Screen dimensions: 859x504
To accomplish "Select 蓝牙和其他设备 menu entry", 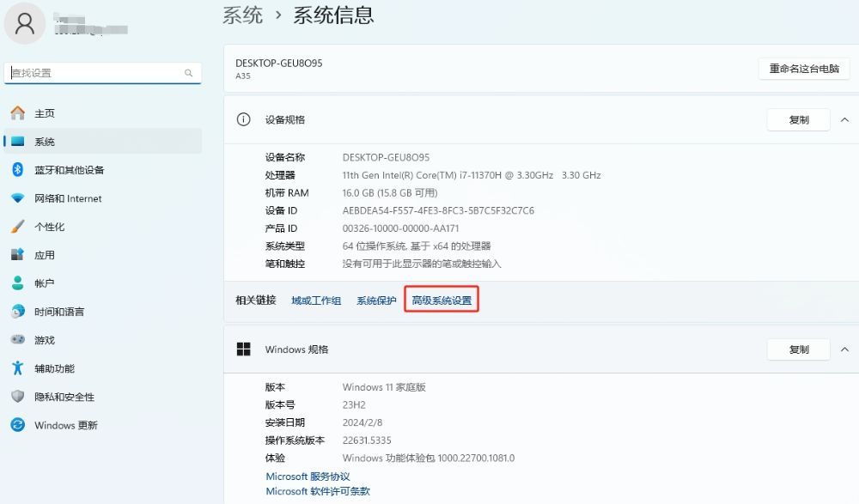I will 104,170.
